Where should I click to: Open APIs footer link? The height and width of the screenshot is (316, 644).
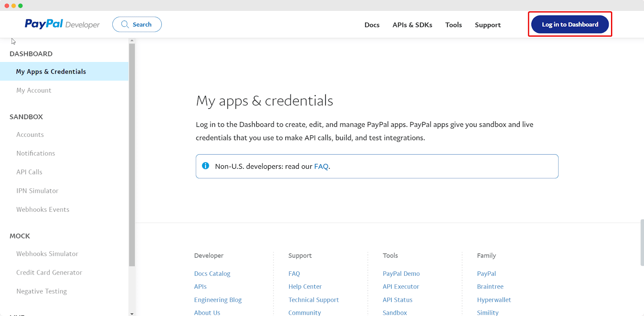[200, 287]
